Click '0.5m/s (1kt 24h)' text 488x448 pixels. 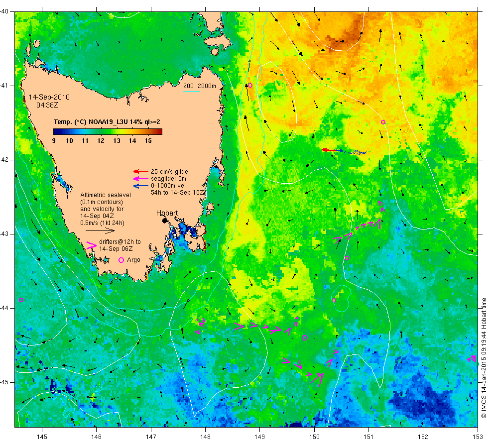tap(102, 223)
